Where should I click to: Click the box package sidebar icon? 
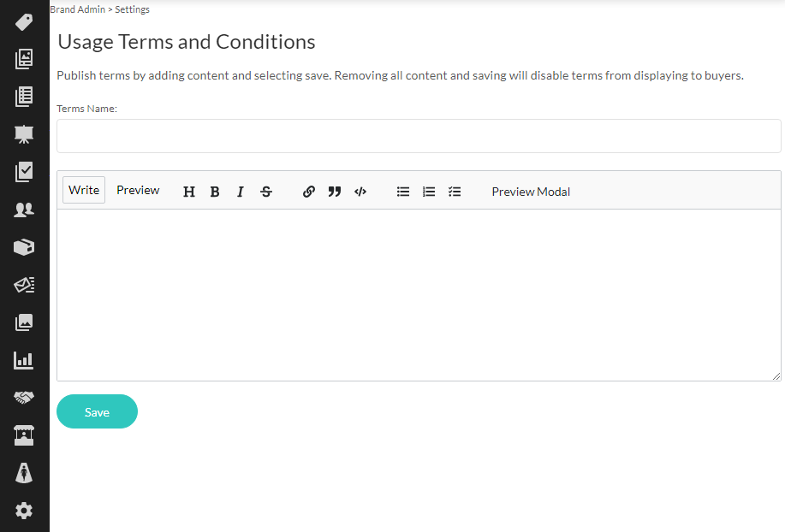pyautogui.click(x=24, y=247)
